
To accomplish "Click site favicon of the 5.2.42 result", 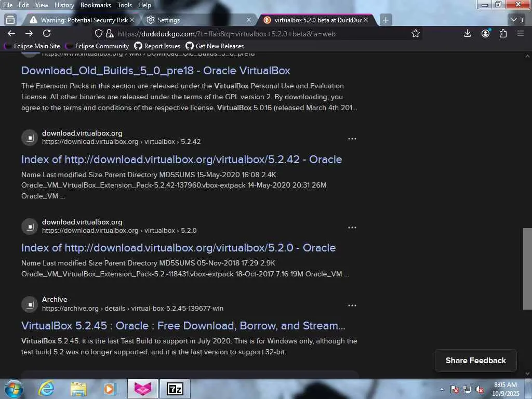I will pyautogui.click(x=30, y=138).
